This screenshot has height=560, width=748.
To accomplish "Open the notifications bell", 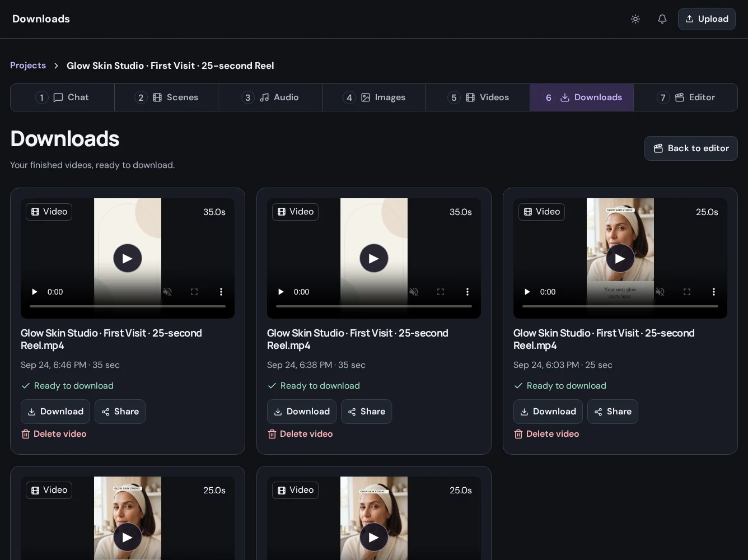I will point(662,19).
